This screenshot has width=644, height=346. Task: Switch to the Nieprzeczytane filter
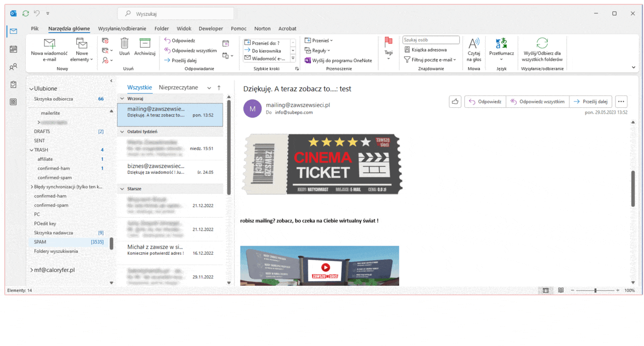tap(178, 87)
